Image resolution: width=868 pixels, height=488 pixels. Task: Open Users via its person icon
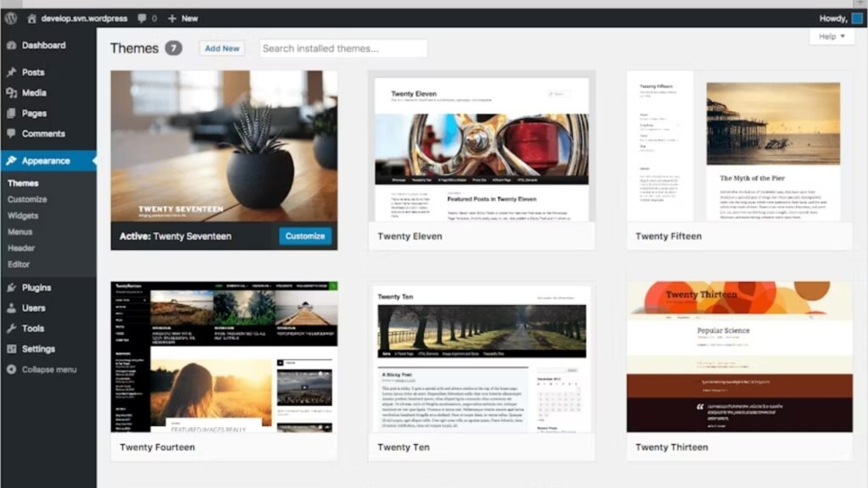coord(11,308)
